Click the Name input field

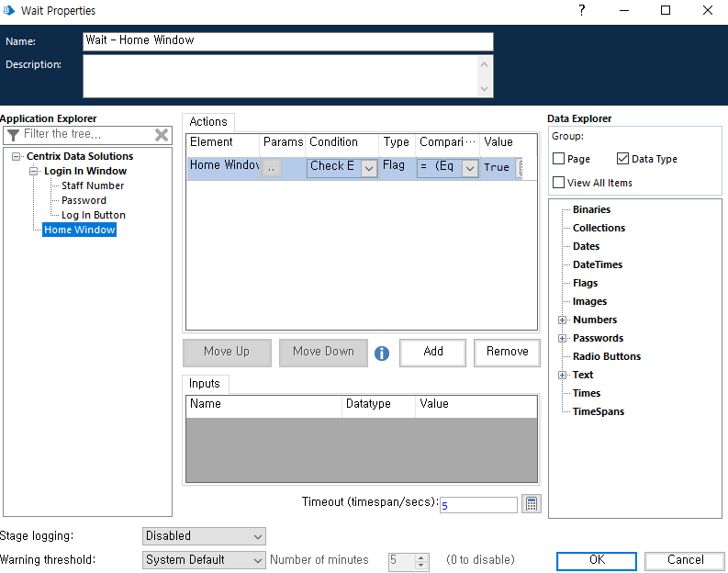(288, 40)
